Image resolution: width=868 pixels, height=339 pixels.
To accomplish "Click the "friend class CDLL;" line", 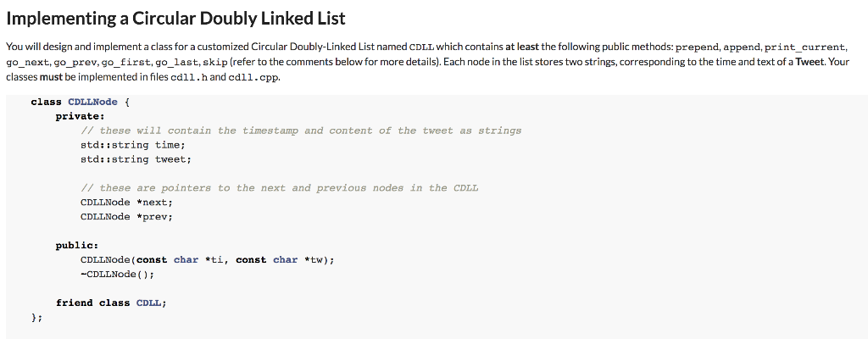I will click(x=110, y=303).
